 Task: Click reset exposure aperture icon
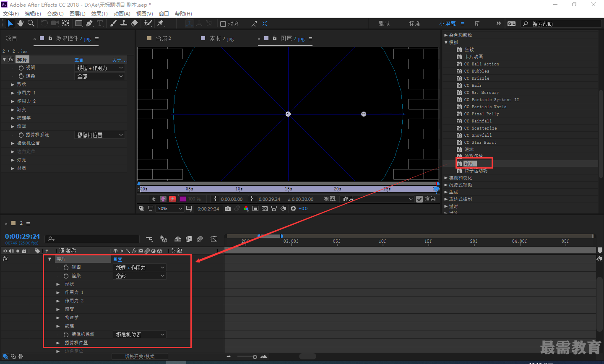[293, 208]
